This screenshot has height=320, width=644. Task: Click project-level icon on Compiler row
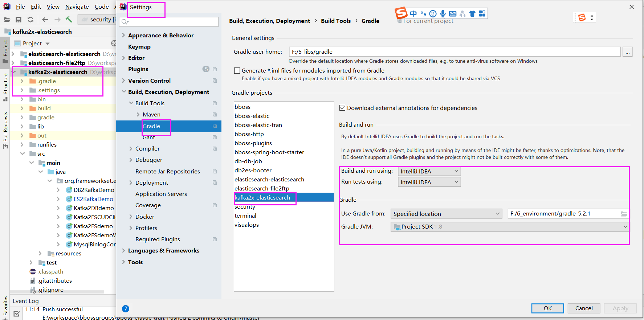tap(215, 148)
